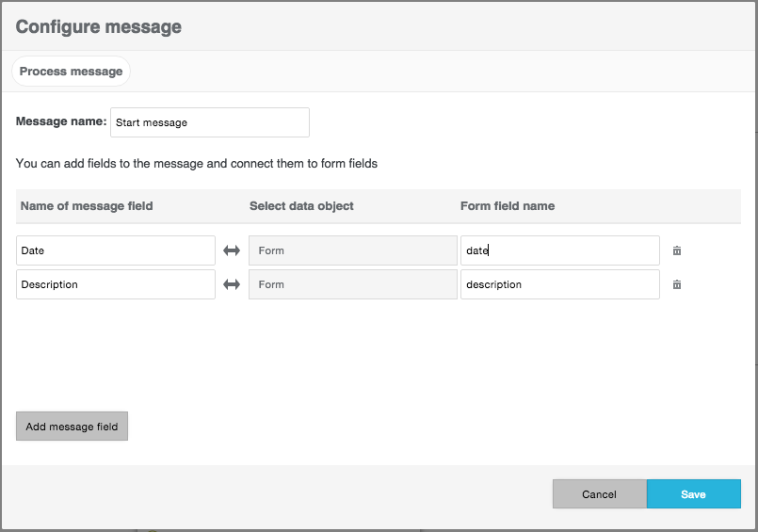758x532 pixels.
Task: Click the 'Name of message field' column header
Action: (x=87, y=206)
